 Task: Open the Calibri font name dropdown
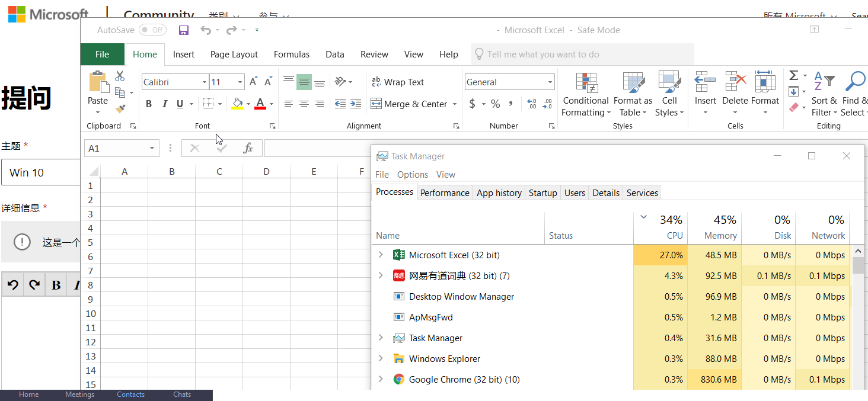coord(205,82)
